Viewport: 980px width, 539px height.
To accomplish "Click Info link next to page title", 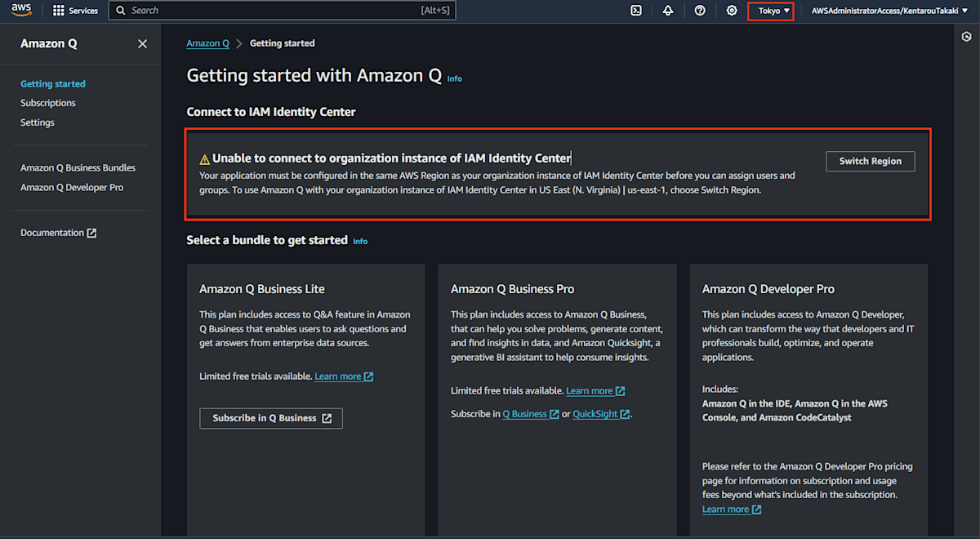I will [455, 79].
